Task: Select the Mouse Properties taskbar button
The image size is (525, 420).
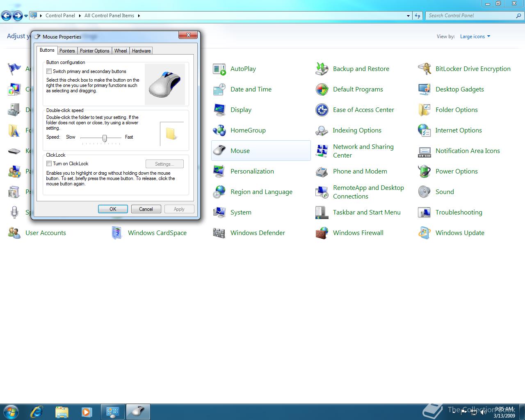Action: (x=138, y=411)
